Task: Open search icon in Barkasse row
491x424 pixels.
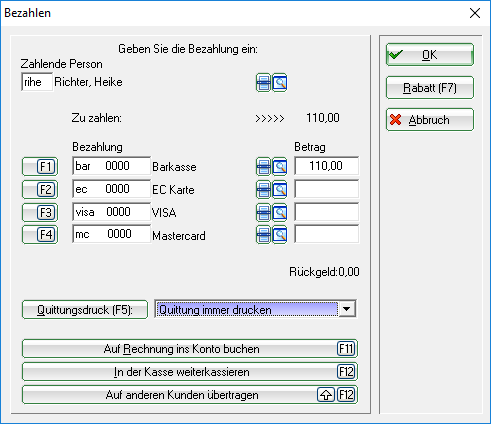Action: (280, 166)
